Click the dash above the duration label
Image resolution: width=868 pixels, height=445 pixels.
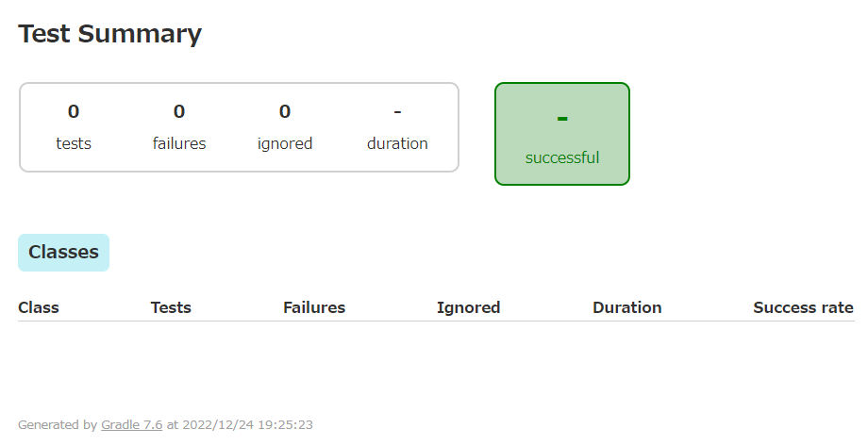pyautogui.click(x=397, y=112)
